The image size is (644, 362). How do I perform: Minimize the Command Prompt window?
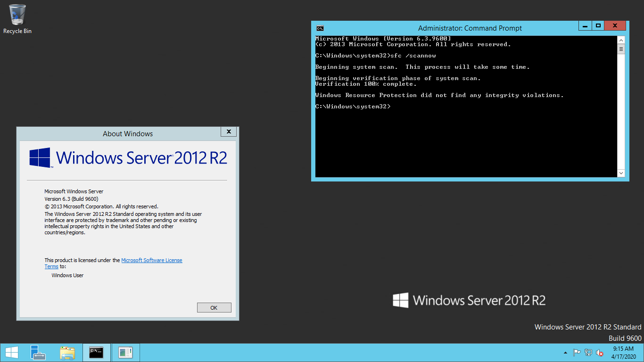click(585, 26)
